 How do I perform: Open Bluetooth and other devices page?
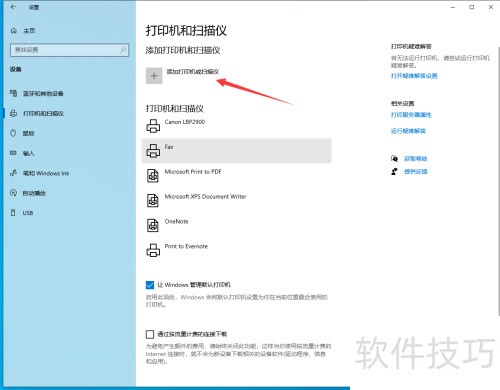tap(43, 94)
